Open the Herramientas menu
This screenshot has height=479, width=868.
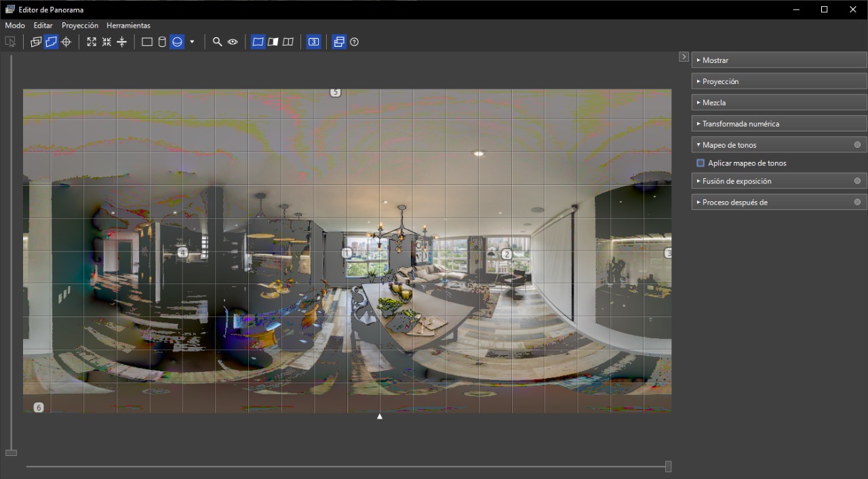(128, 25)
